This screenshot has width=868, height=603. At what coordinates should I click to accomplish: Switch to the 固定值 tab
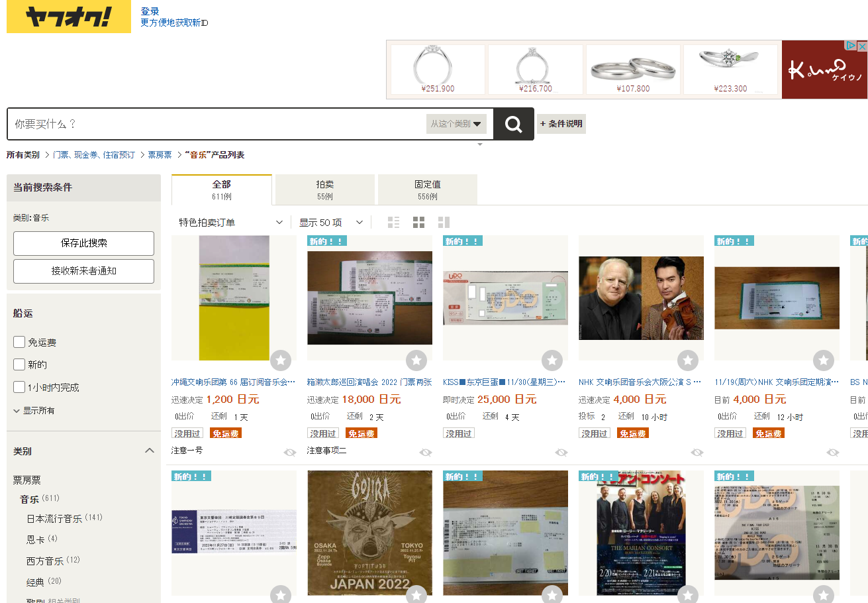427,190
